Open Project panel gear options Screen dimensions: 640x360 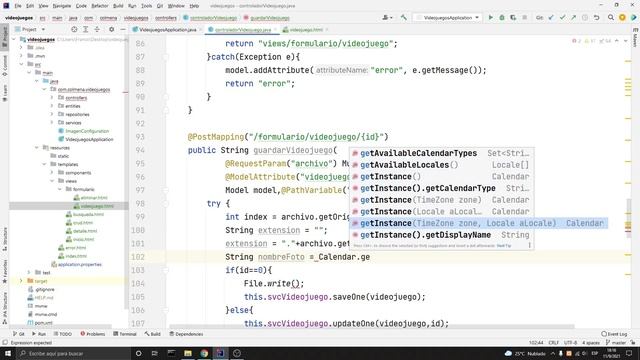[x=111, y=29]
